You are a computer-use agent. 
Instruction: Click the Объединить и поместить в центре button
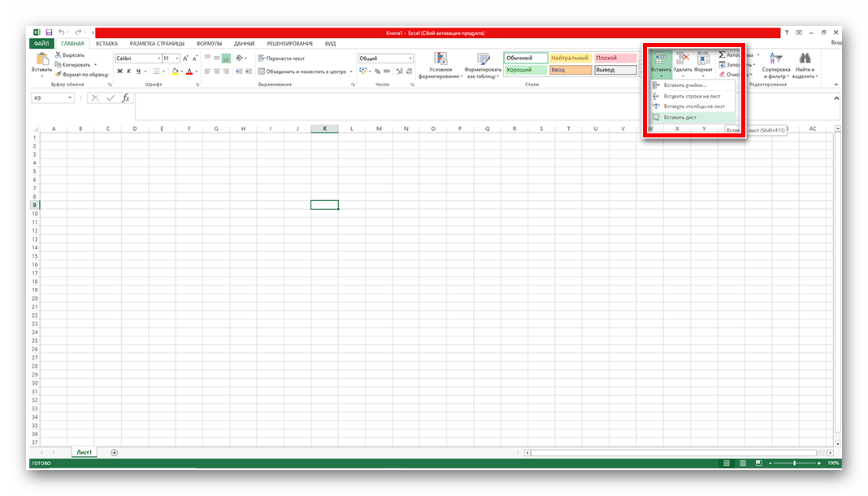301,72
